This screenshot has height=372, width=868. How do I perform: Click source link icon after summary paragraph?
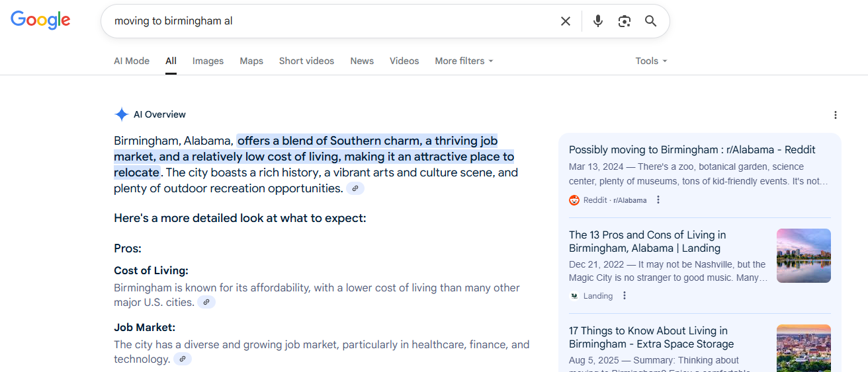(x=355, y=189)
